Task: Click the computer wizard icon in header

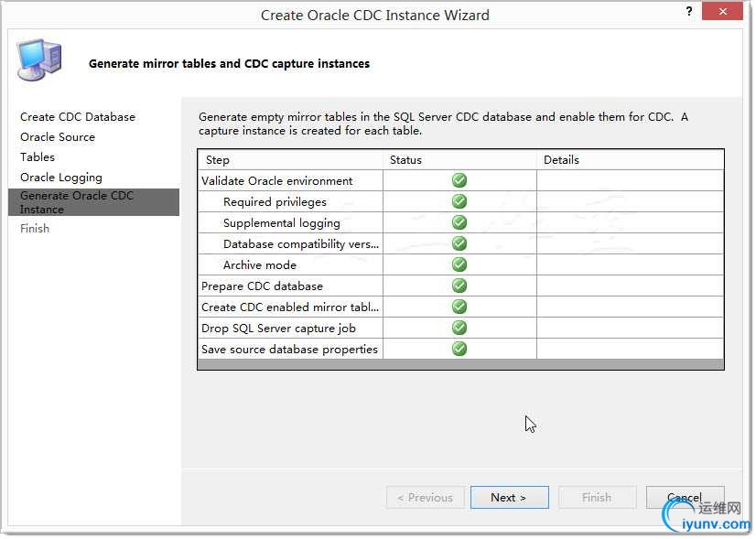Action: (39, 59)
